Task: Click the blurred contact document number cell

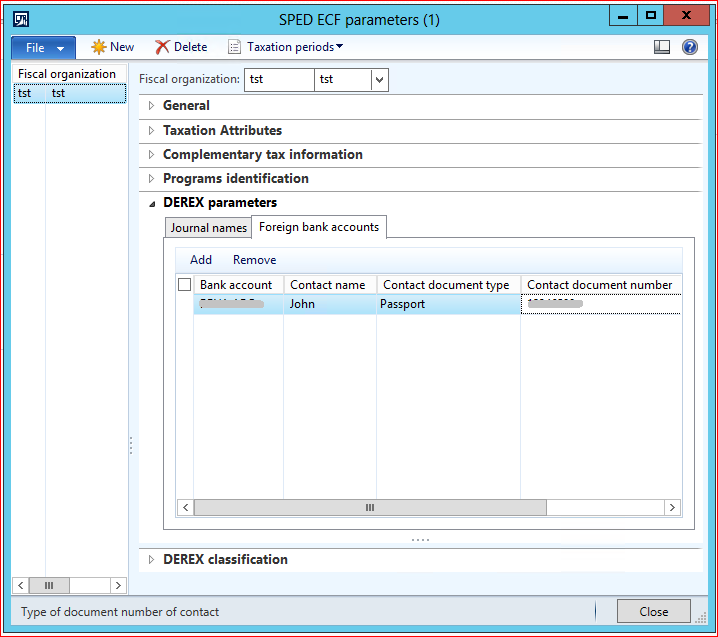Action: click(601, 304)
